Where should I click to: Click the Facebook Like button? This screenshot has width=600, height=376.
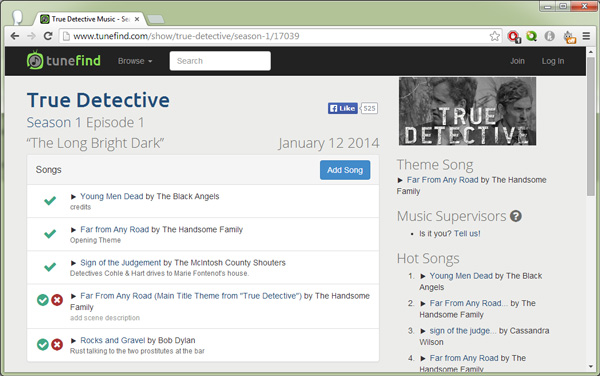click(342, 108)
